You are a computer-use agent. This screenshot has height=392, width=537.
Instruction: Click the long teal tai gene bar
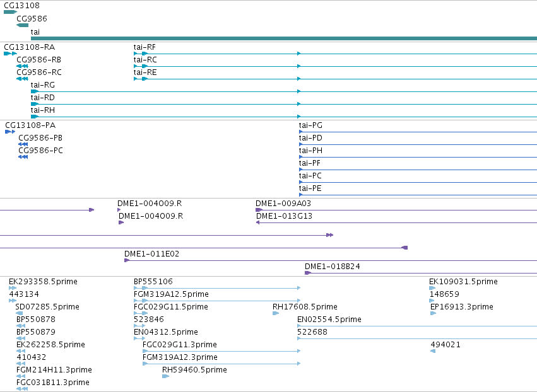tap(284, 38)
